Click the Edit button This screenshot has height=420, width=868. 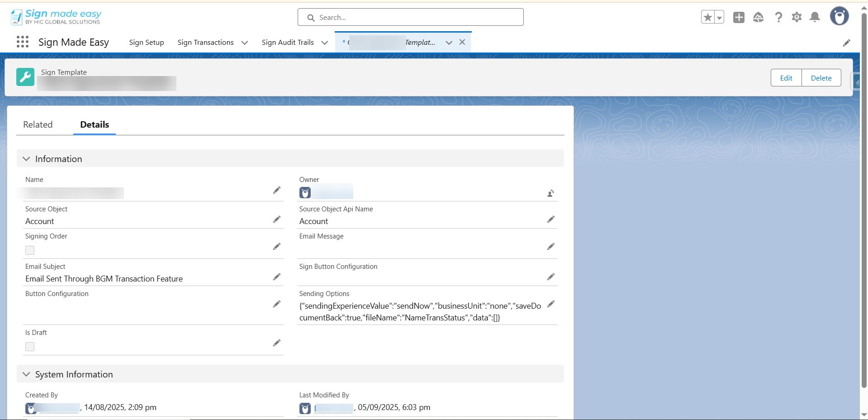tap(786, 78)
